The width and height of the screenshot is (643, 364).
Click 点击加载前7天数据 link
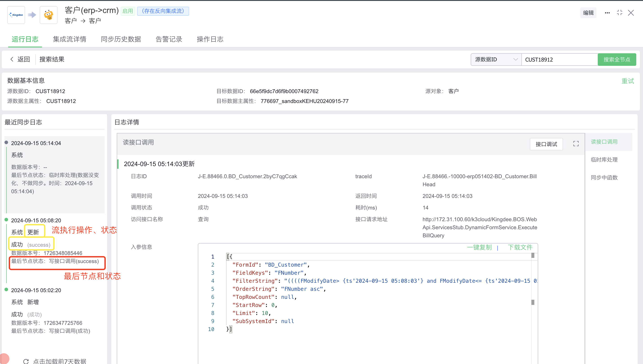coord(60,361)
